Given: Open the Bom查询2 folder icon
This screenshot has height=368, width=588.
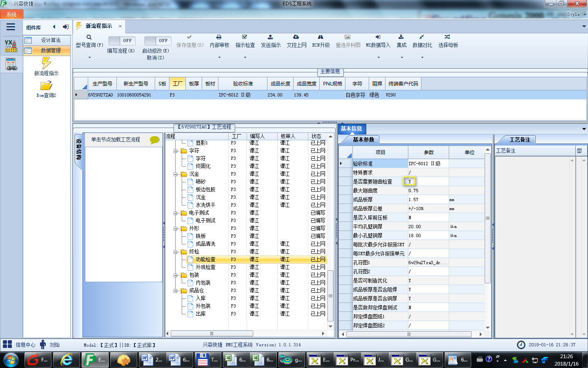Looking at the screenshot, I should pyautogui.click(x=46, y=85).
